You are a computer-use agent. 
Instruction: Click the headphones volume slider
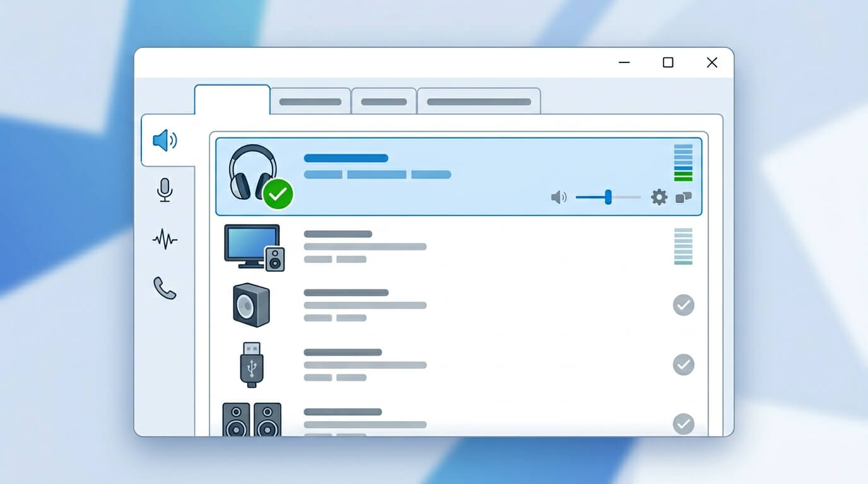pyautogui.click(x=608, y=197)
